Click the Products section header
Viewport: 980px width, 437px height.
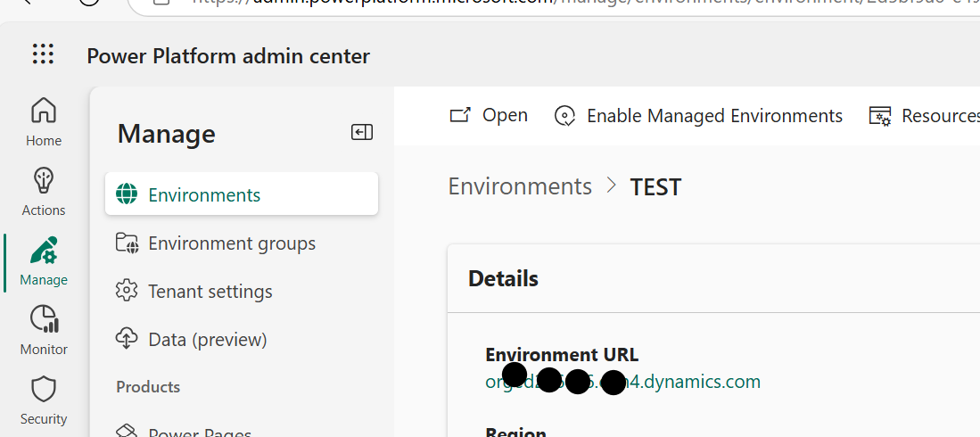pyautogui.click(x=148, y=386)
